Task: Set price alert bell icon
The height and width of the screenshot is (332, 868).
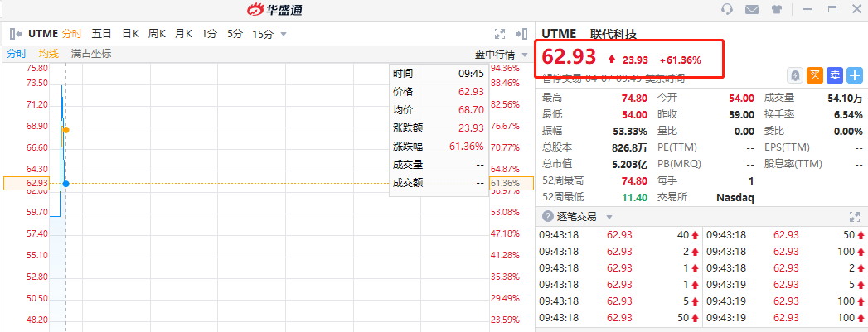Action: coord(796,75)
